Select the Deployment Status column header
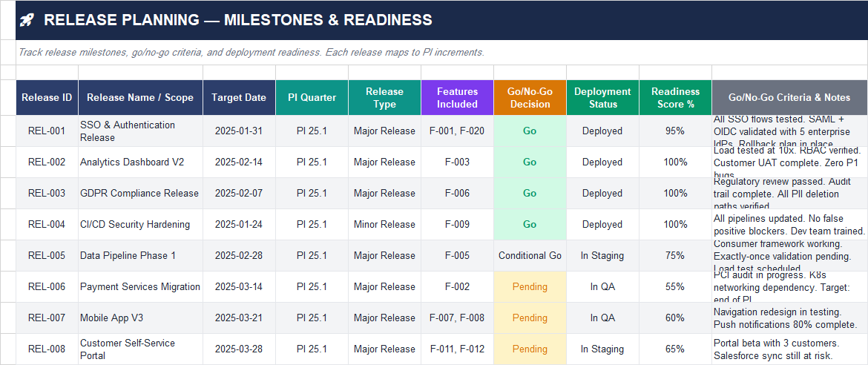The height and width of the screenshot is (365, 868). 603,97
